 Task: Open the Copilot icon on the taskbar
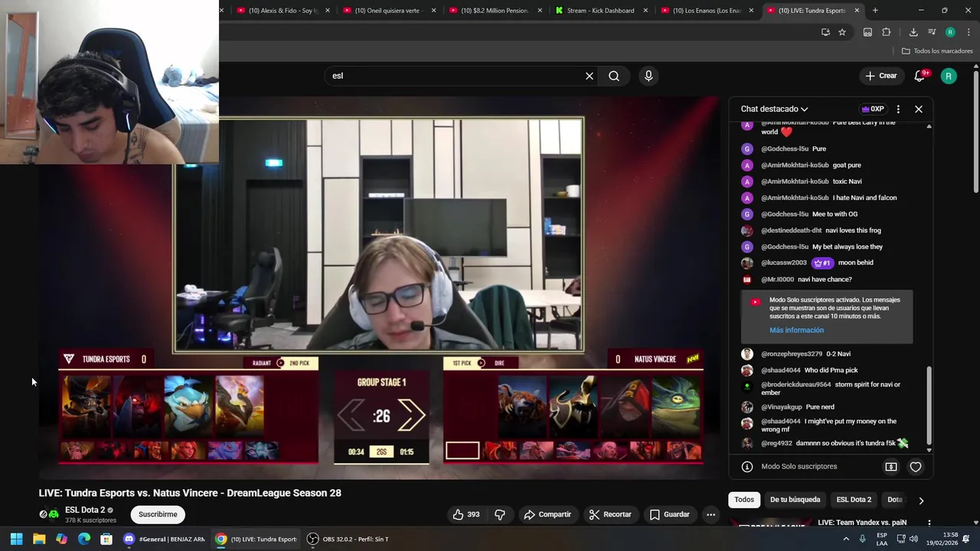61,539
